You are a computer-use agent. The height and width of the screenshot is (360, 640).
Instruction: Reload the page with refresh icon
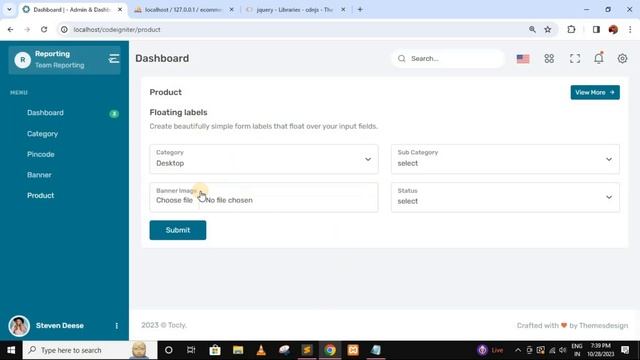(x=44, y=29)
